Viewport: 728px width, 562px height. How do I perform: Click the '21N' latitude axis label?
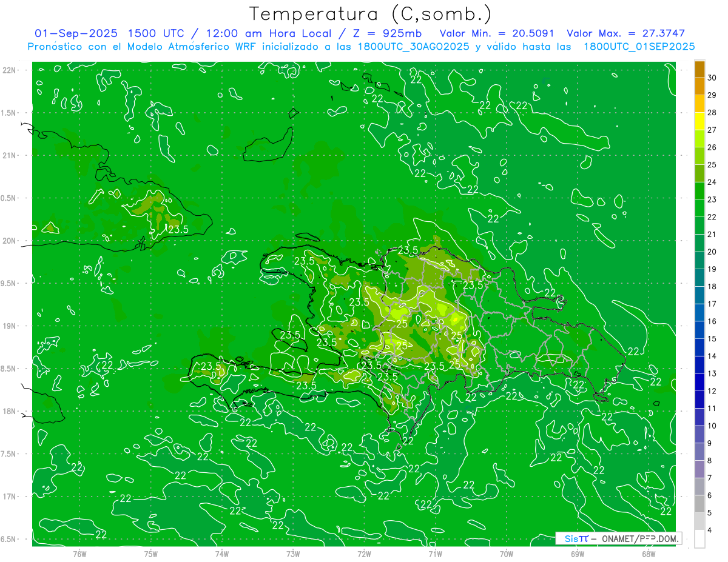point(9,155)
